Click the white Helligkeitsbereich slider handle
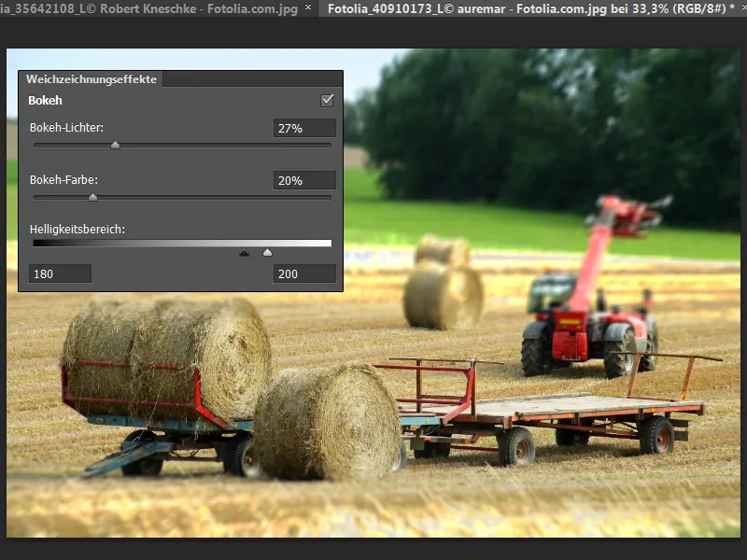 pos(268,252)
